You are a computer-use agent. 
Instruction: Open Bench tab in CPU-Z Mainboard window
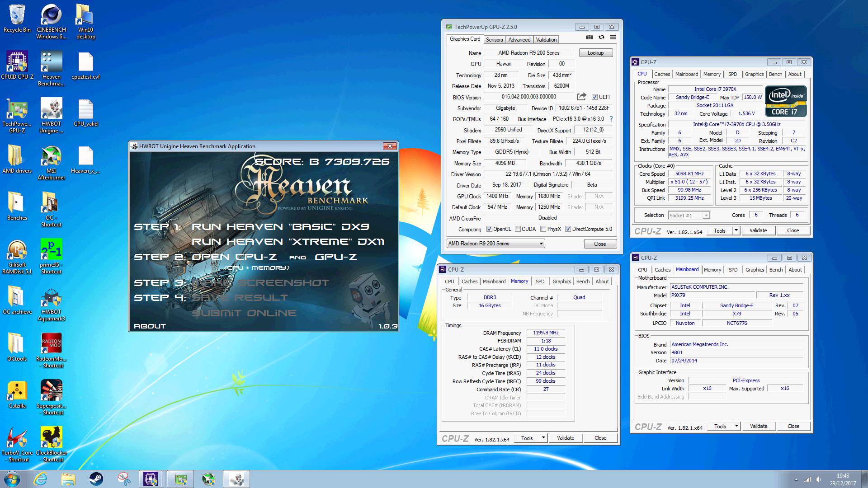[x=776, y=270]
